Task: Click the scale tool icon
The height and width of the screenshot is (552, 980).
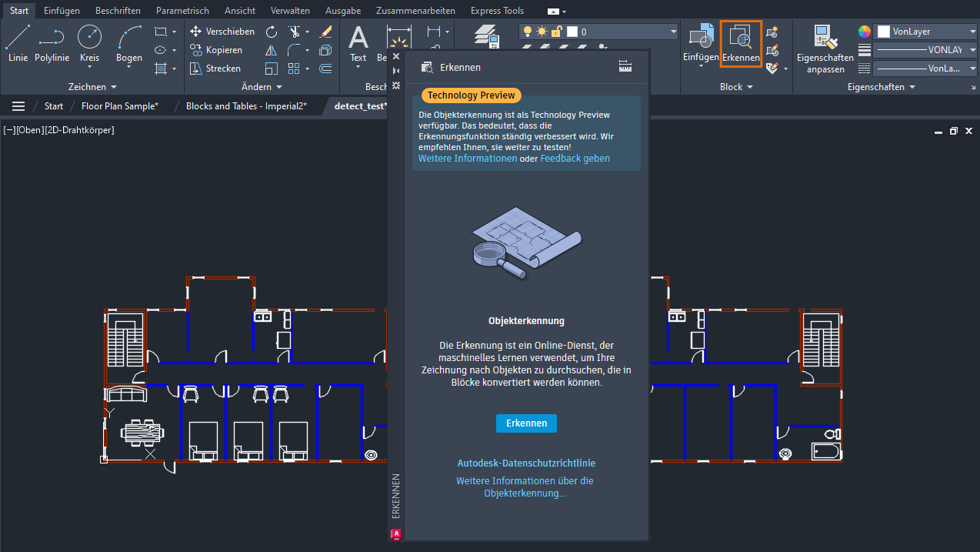Action: tap(272, 69)
